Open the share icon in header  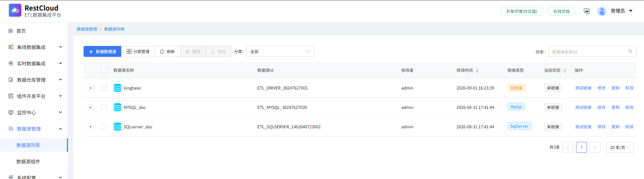[587, 11]
